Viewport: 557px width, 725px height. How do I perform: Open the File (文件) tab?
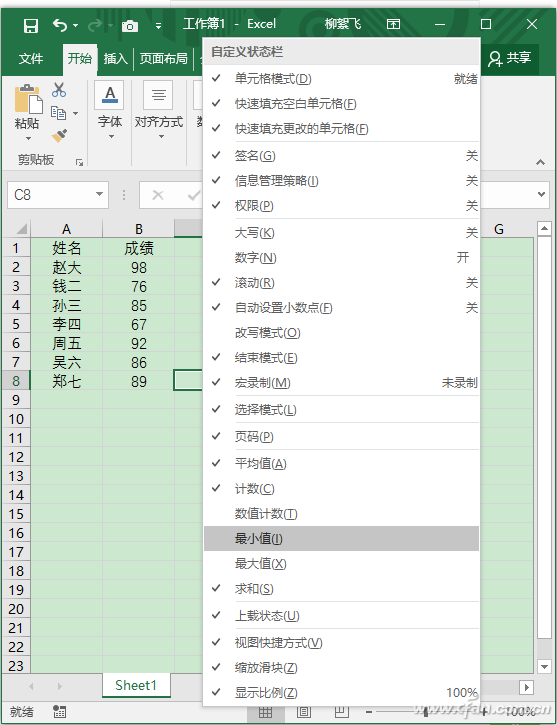31,59
